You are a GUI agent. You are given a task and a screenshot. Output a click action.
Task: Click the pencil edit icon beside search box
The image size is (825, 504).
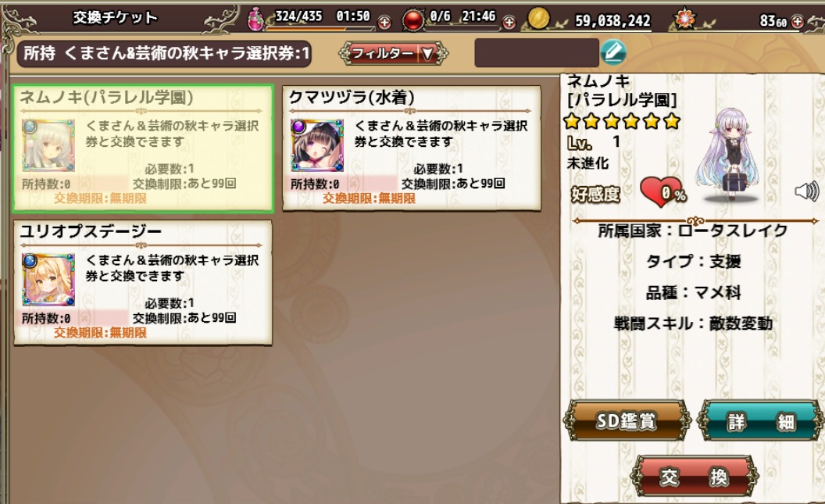613,52
